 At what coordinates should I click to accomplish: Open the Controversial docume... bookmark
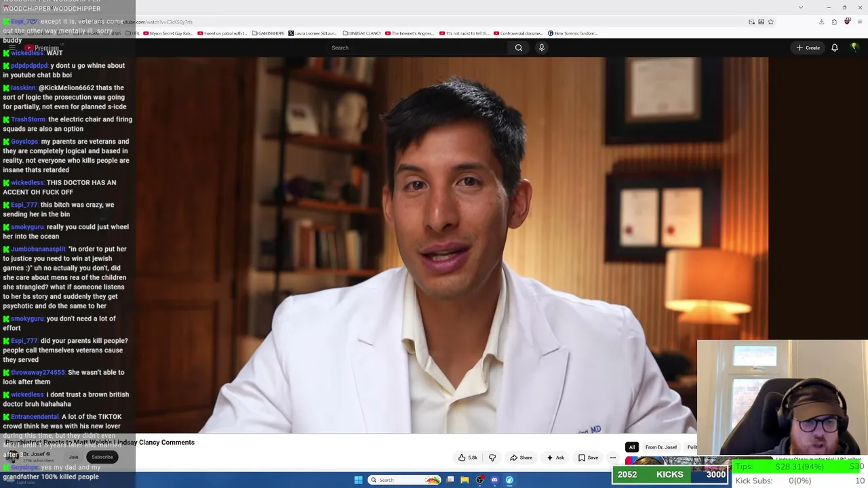point(519,33)
